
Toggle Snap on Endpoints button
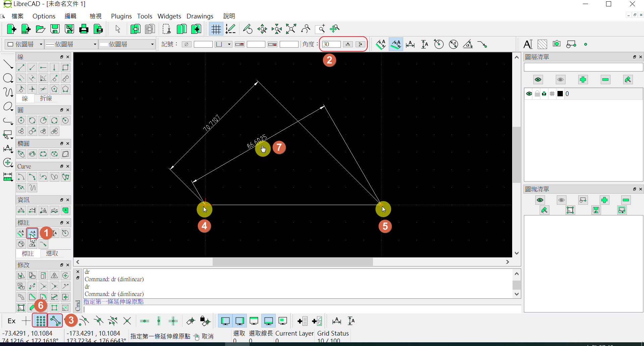(55, 321)
